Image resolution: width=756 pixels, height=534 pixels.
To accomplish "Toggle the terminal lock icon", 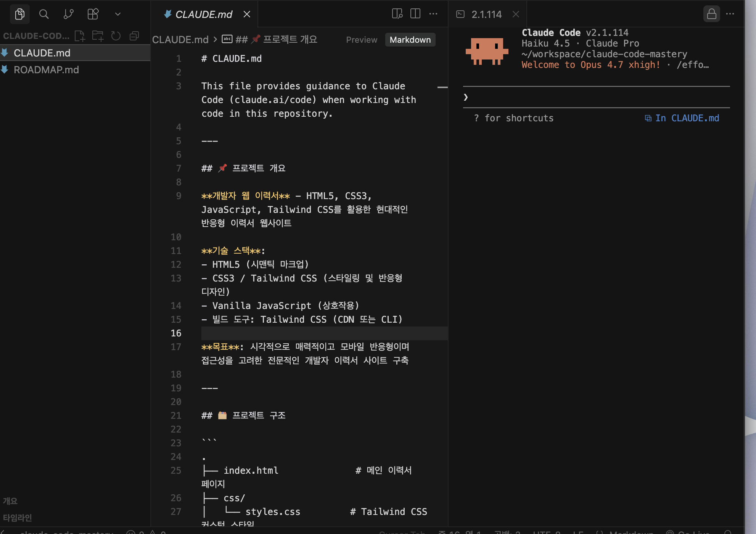I will pyautogui.click(x=711, y=14).
